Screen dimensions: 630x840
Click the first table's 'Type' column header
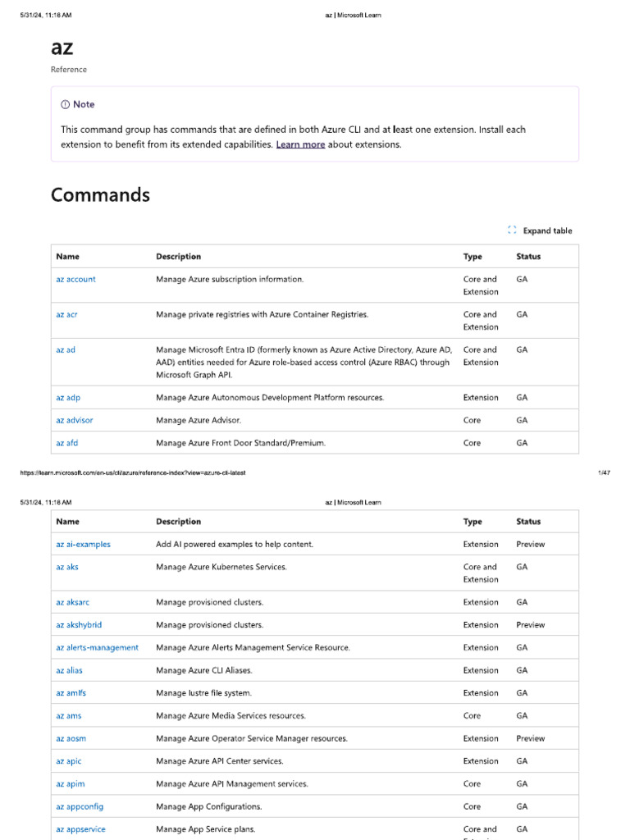coord(472,257)
